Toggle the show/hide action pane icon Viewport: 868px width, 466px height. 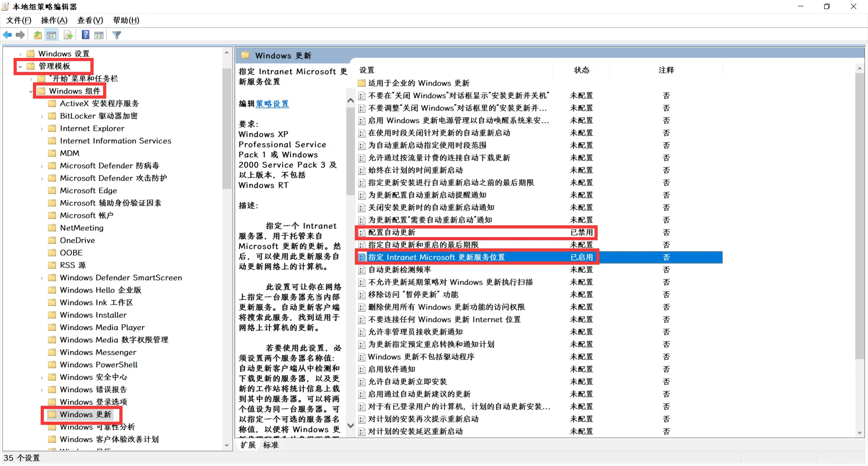click(99, 35)
